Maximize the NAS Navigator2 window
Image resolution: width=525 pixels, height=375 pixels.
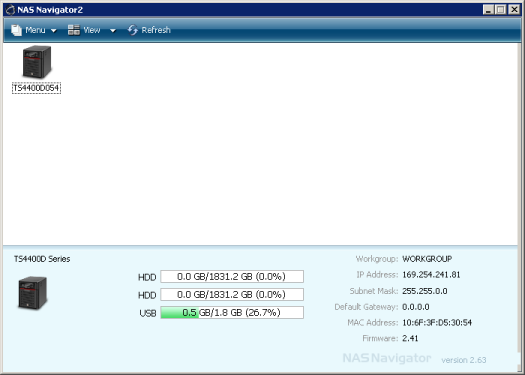tap(501, 10)
